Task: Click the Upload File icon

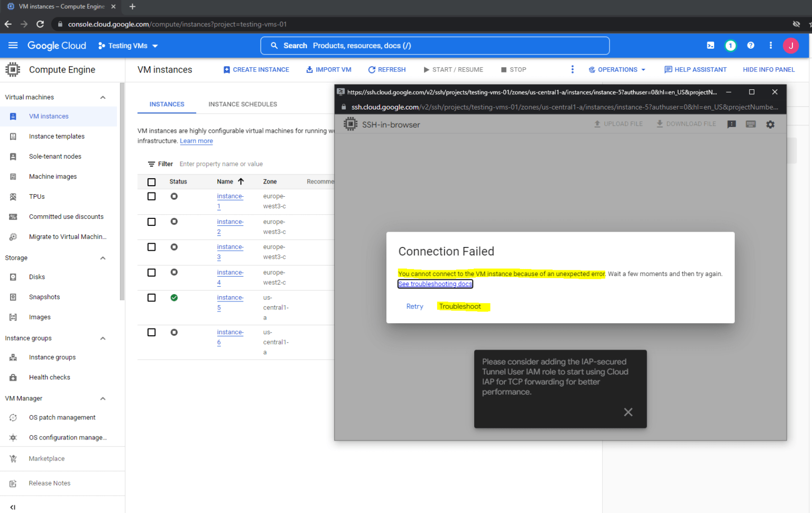Action: click(619, 124)
